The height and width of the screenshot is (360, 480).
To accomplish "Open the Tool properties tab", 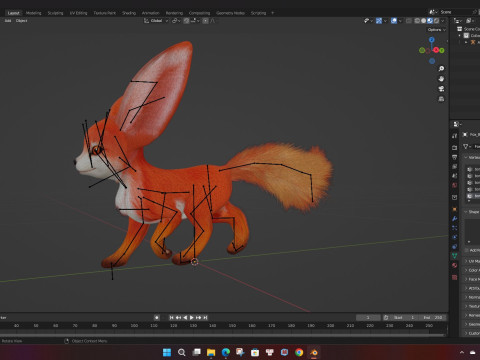I will tap(455, 136).
